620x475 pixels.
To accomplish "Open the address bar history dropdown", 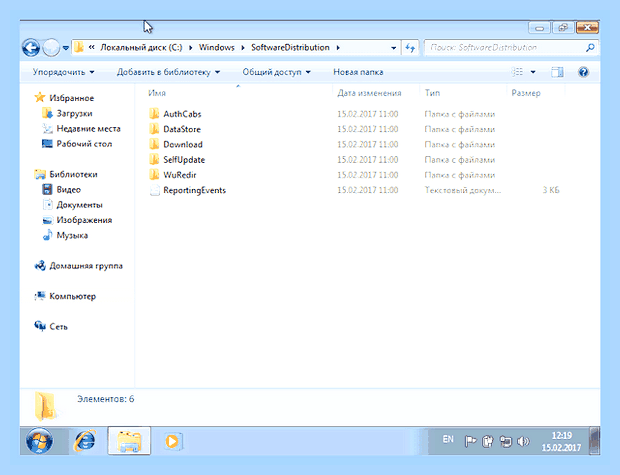I will pyautogui.click(x=393, y=48).
